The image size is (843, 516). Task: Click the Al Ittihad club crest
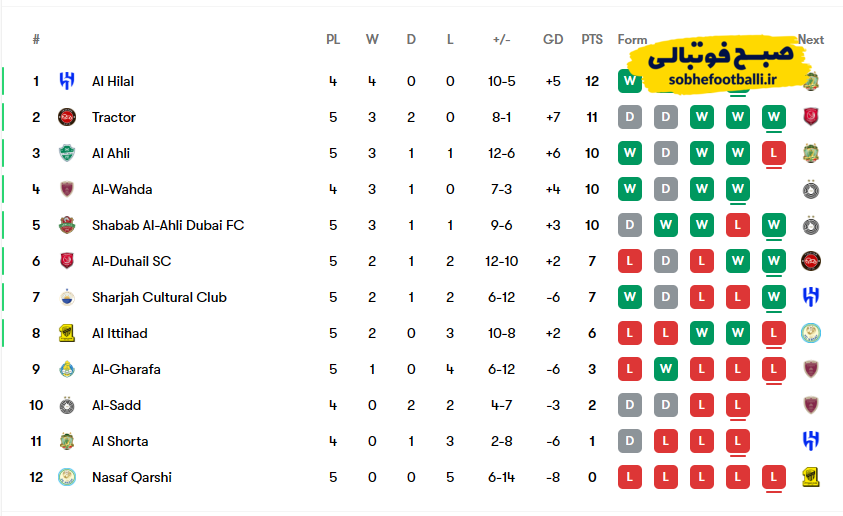[x=67, y=333]
